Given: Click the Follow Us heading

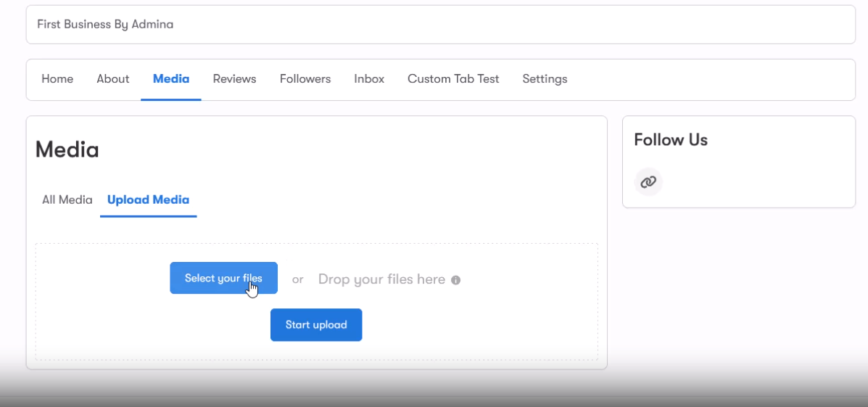Looking at the screenshot, I should point(671,140).
